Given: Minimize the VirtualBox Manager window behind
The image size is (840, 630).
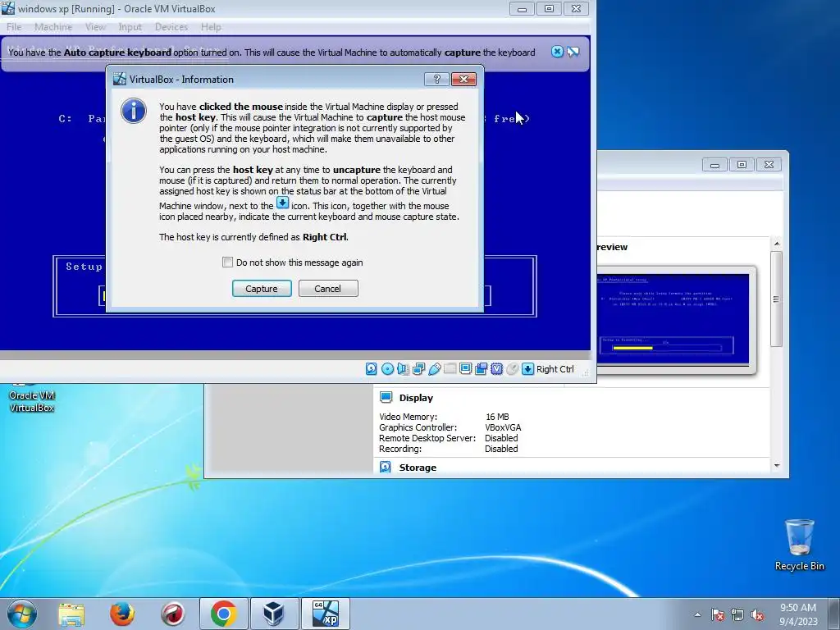Looking at the screenshot, I should (714, 164).
